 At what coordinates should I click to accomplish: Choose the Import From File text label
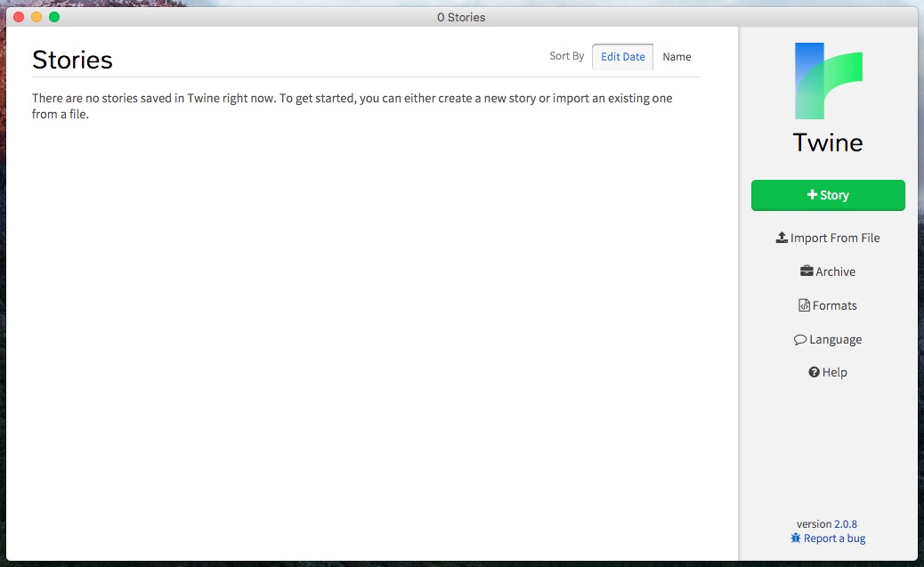pyautogui.click(x=835, y=238)
